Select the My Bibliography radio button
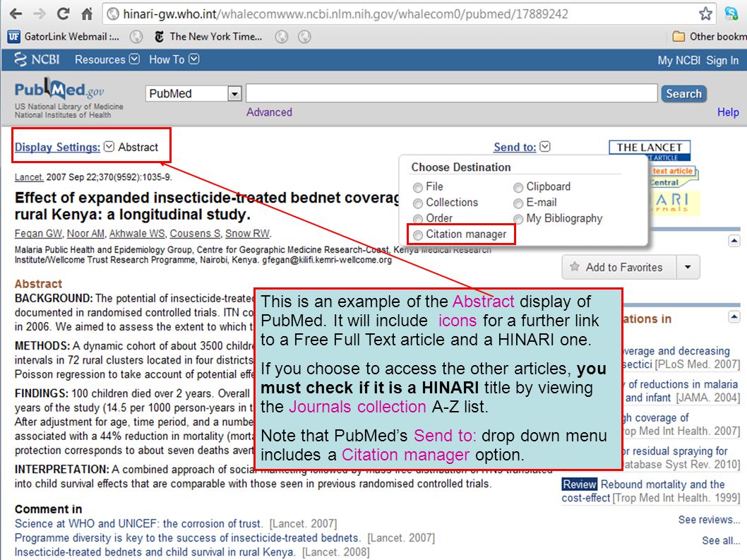 (x=518, y=219)
